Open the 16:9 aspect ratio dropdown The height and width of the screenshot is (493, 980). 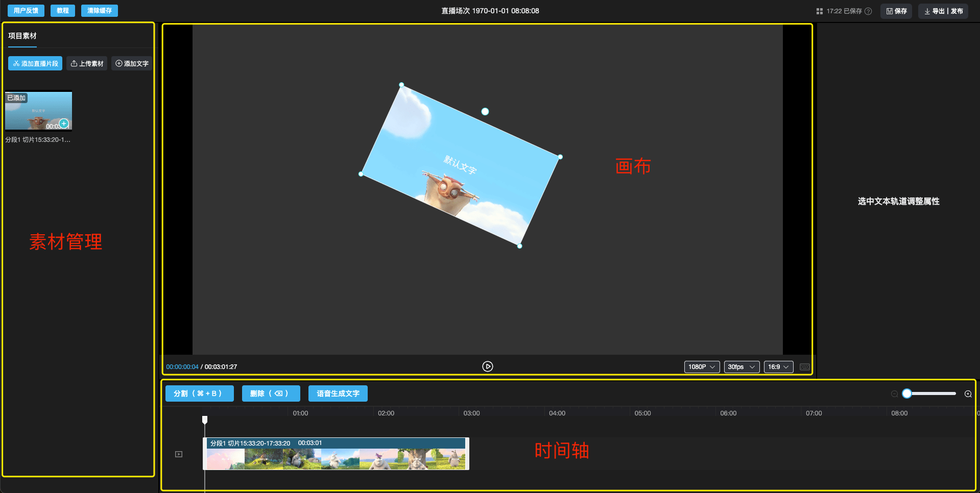778,367
